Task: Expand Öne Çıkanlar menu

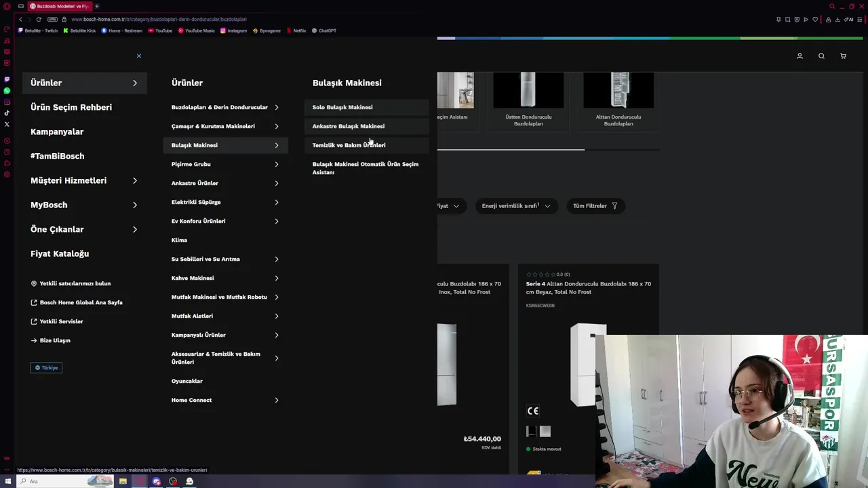Action: pos(85,229)
